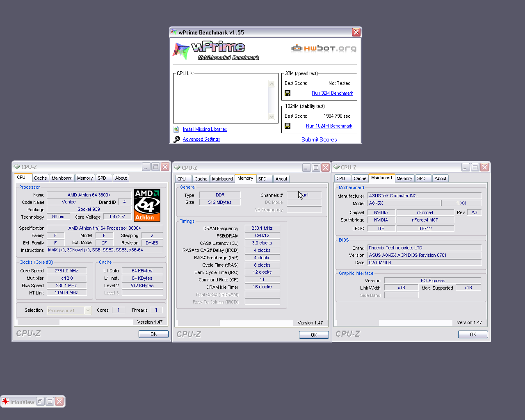Open About tab in middle CPU-Z window

click(x=281, y=179)
